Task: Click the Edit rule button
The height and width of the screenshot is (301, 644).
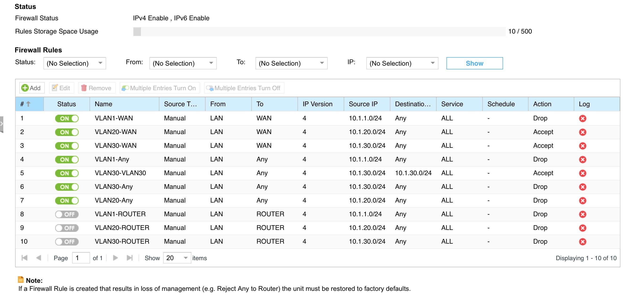Action: [61, 88]
